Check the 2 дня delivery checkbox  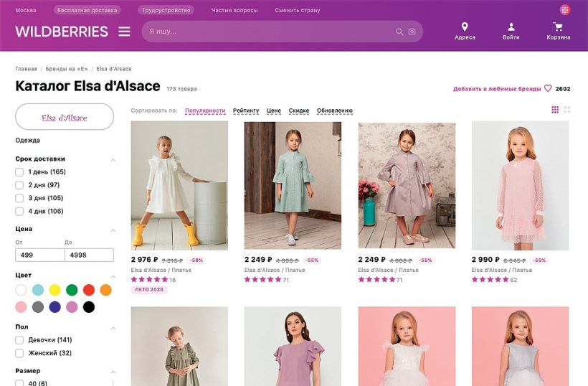(19, 185)
